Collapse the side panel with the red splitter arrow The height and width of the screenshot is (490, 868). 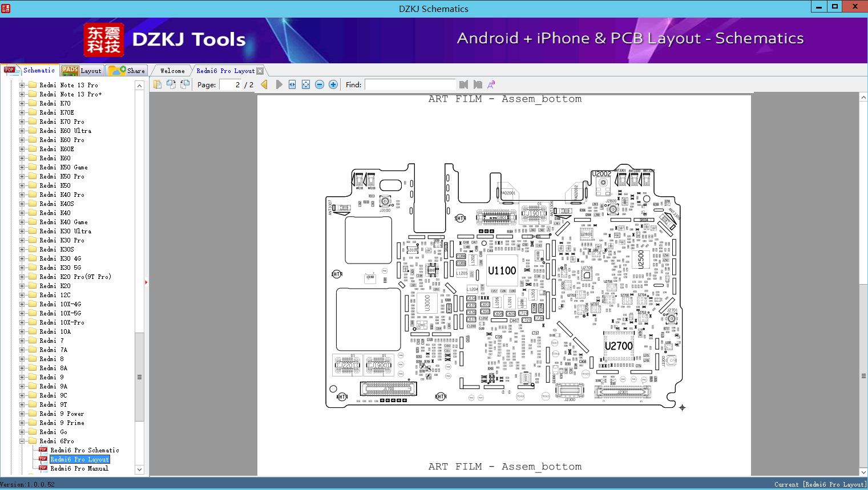pyautogui.click(x=147, y=282)
